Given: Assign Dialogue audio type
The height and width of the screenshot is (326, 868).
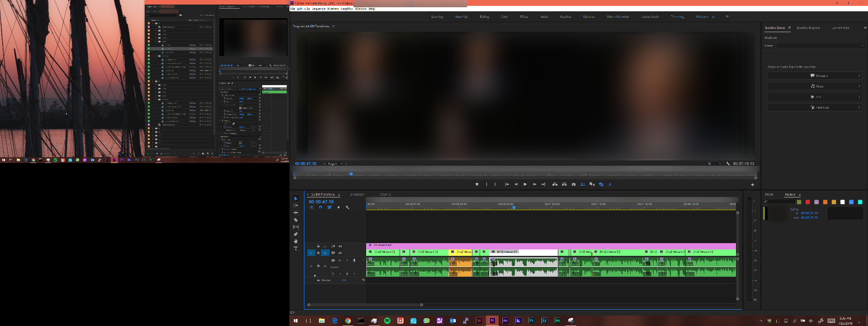Looking at the screenshot, I should tap(815, 76).
